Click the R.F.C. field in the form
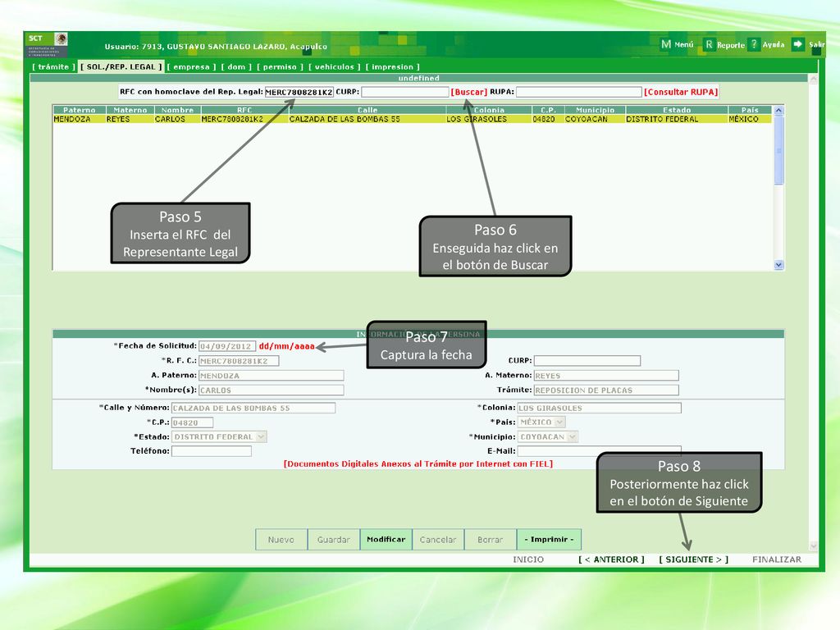Image resolution: width=840 pixels, height=630 pixels. pyautogui.click(x=239, y=361)
